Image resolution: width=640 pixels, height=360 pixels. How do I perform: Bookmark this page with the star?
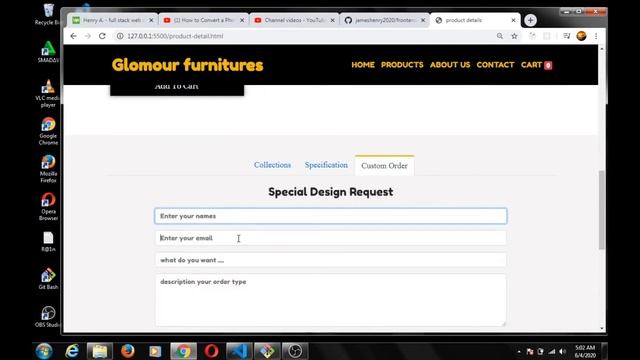coord(514,36)
